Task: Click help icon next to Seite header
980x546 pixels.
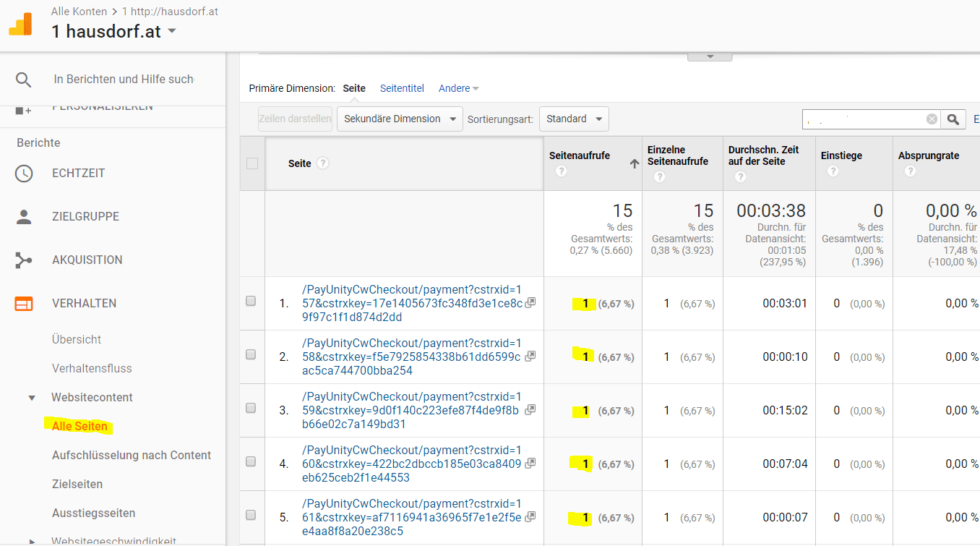Action: click(x=323, y=163)
